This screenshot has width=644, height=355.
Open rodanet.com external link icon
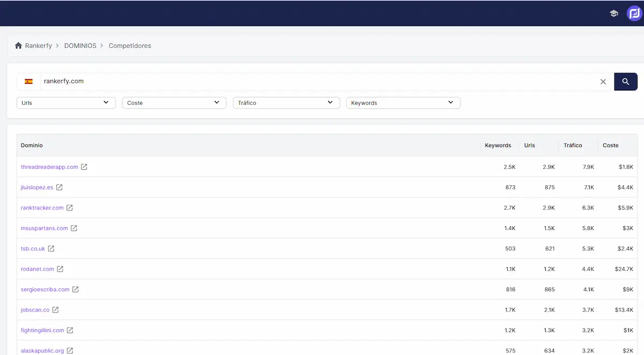pyautogui.click(x=60, y=269)
